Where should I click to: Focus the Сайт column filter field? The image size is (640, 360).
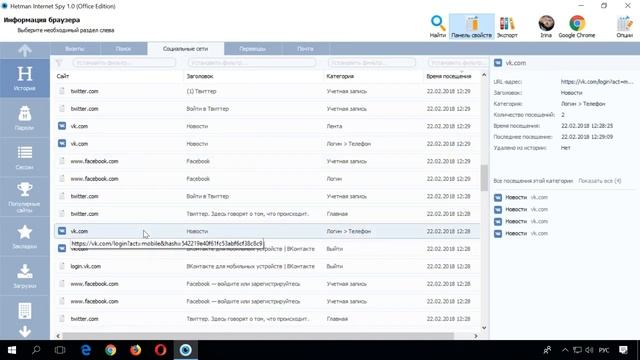click(x=124, y=63)
